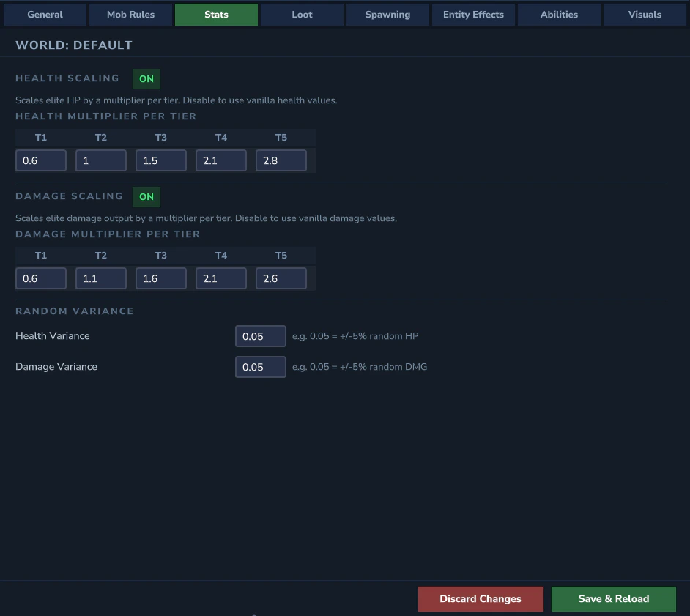Select the Stats tab
This screenshot has height=616, width=690.
tap(216, 14)
